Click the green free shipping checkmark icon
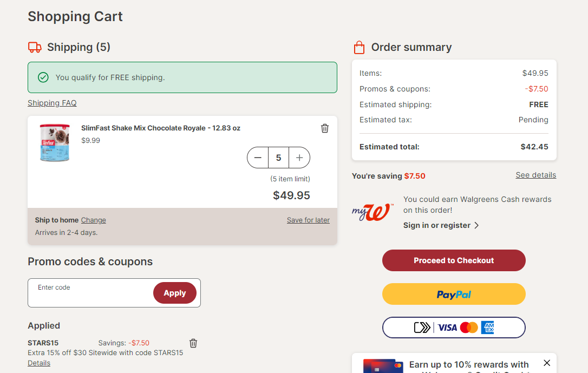Screen dimensions: 588x373 pyautogui.click(x=43, y=77)
